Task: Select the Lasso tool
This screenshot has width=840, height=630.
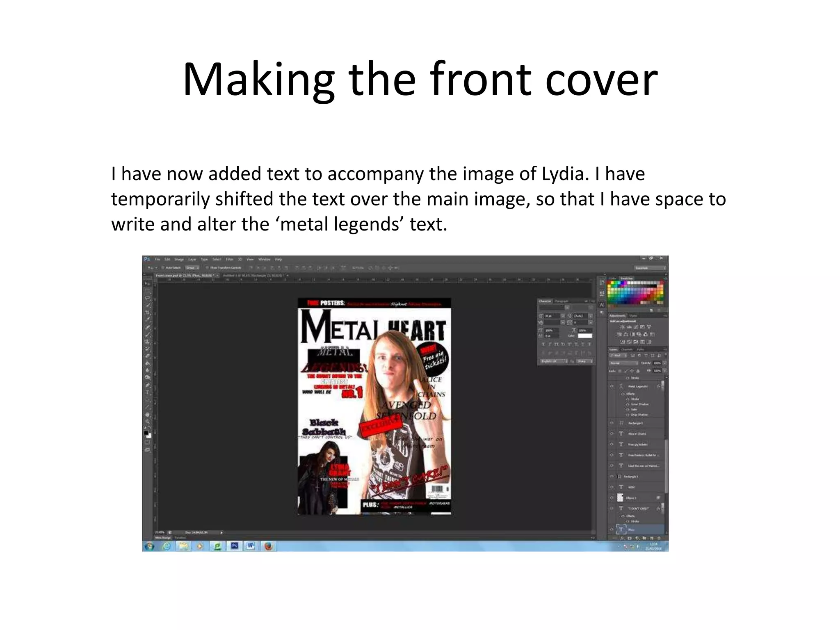Action: pos(147,298)
